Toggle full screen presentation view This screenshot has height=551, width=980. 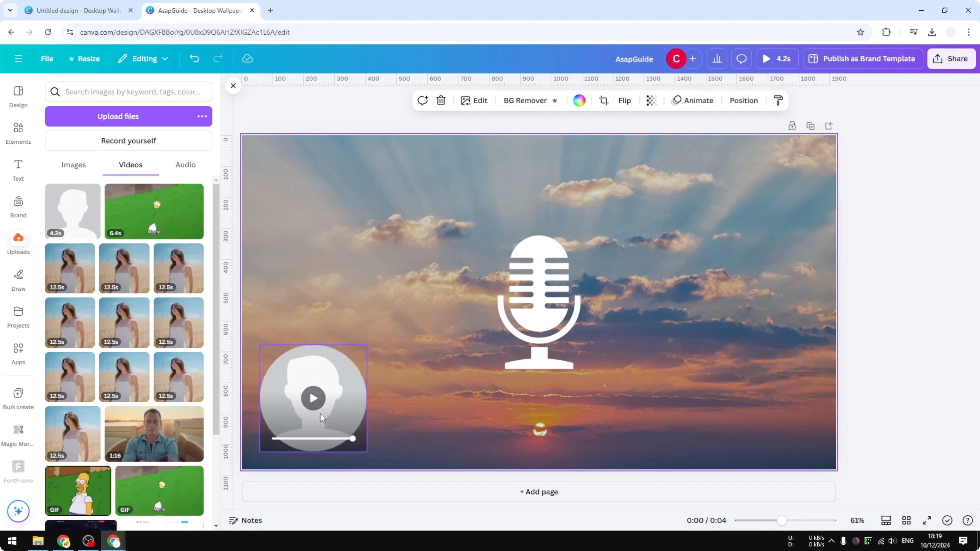click(927, 520)
